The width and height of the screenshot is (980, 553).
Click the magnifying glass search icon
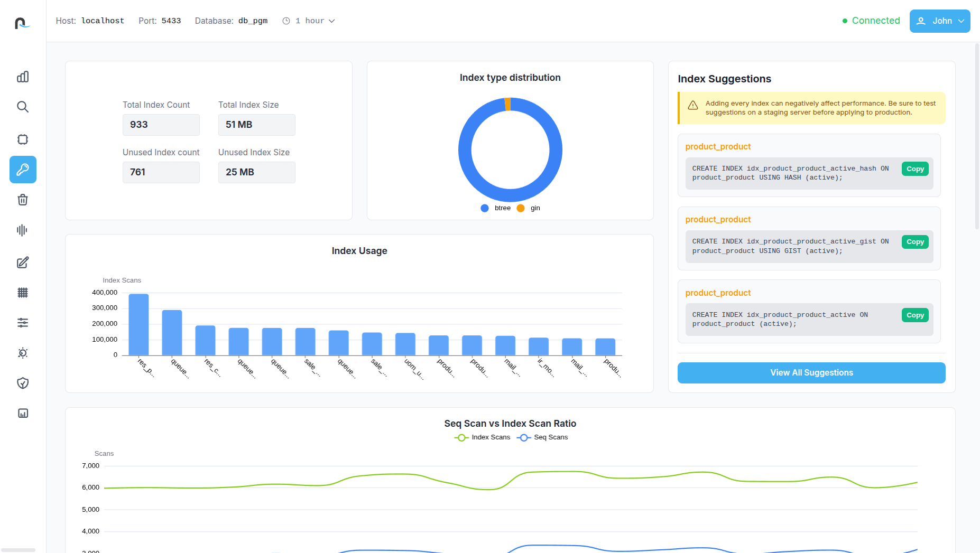click(23, 107)
